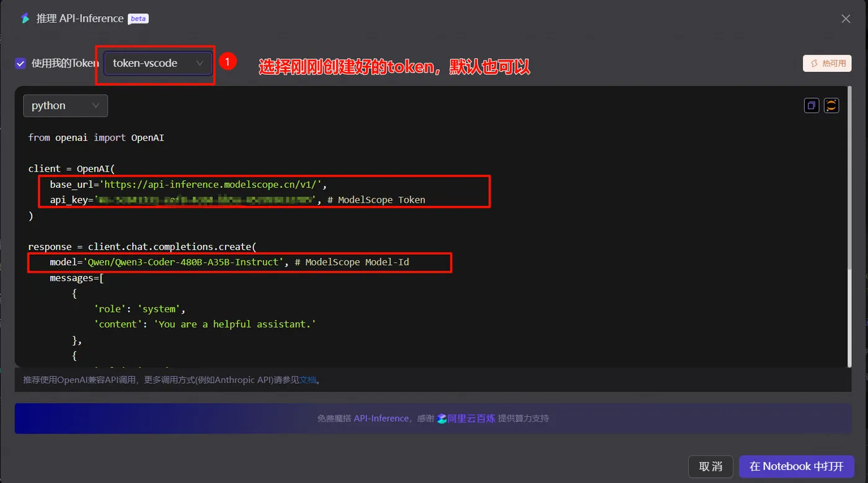Click the Qwen3-Coder-480B-A35B-Instruct model string
Viewport: 868px width, 483px height.
(183, 262)
